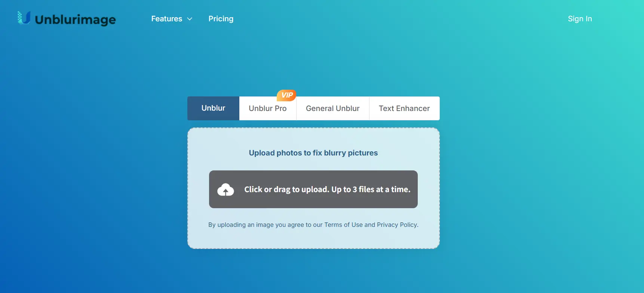Open the Terms of Use link
This screenshot has height=293, width=644.
pyautogui.click(x=343, y=225)
